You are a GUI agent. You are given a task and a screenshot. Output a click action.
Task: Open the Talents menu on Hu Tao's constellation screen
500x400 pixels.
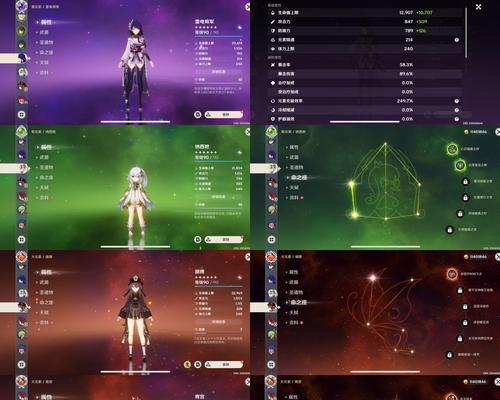(294, 312)
